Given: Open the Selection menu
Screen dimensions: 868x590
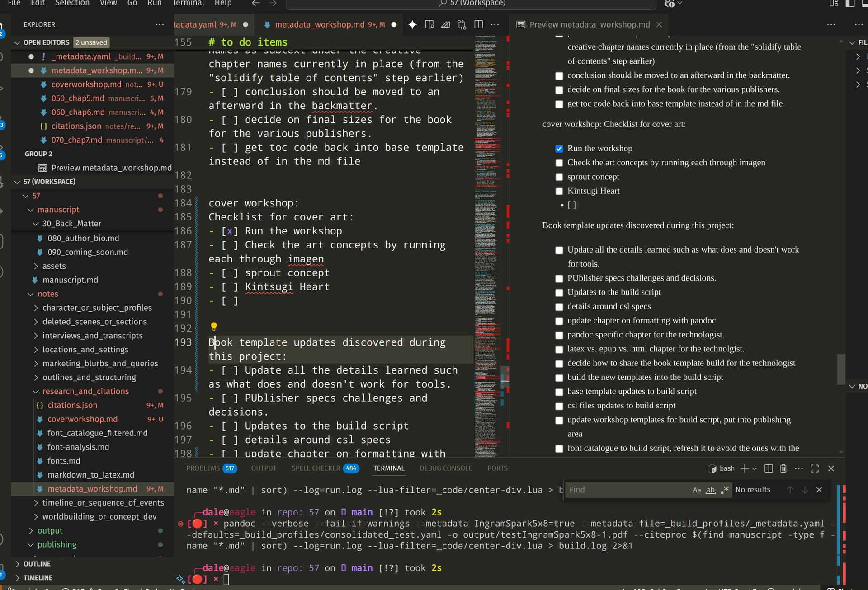Looking at the screenshot, I should tap(72, 3).
